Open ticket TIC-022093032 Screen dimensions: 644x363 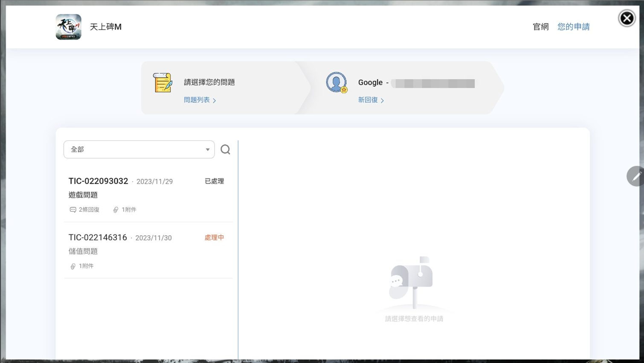(99, 181)
